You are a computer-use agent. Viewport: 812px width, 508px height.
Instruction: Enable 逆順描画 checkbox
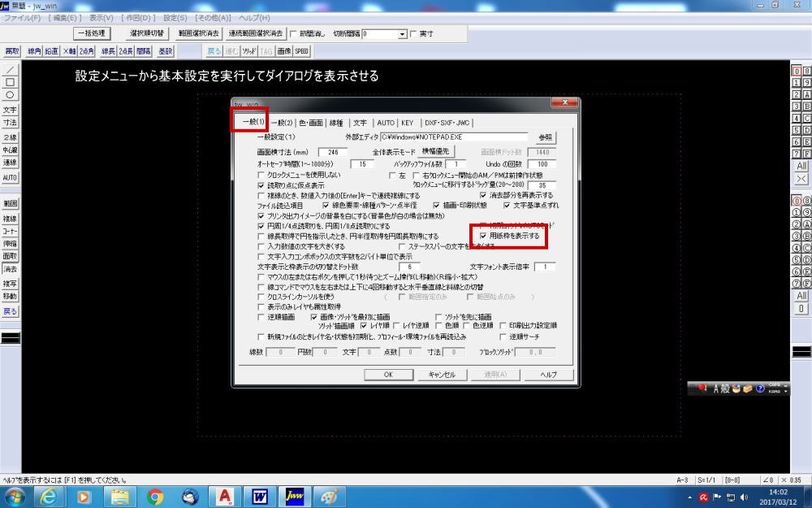(x=261, y=317)
